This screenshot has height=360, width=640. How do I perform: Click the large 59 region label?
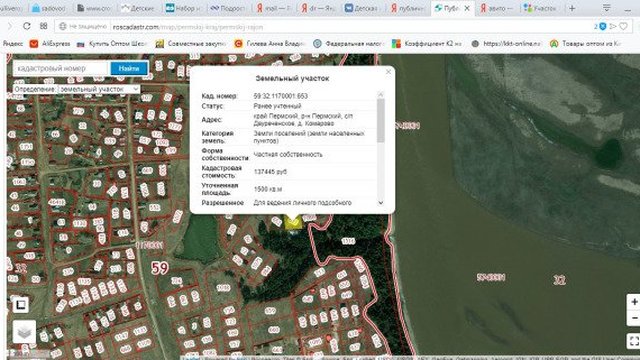click(160, 268)
